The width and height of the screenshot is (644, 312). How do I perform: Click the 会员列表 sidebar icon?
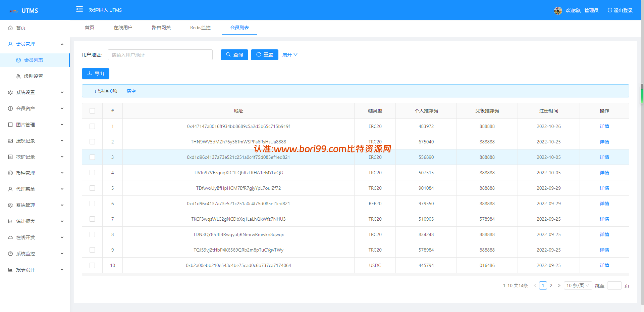coord(18,60)
